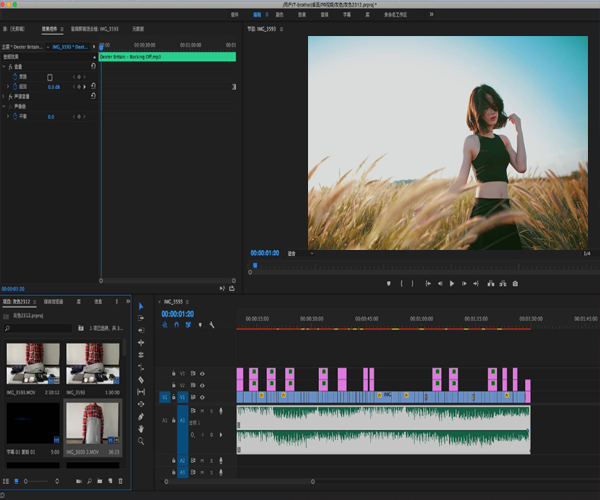Image resolution: width=600 pixels, height=500 pixels.
Task: Switch to the Metadata tab
Action: (x=138, y=29)
